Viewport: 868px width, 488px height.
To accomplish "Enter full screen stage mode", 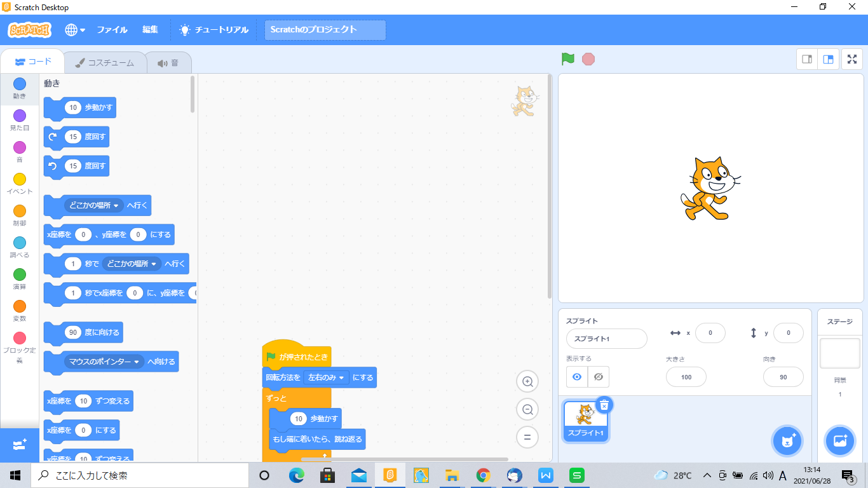I will [x=852, y=59].
